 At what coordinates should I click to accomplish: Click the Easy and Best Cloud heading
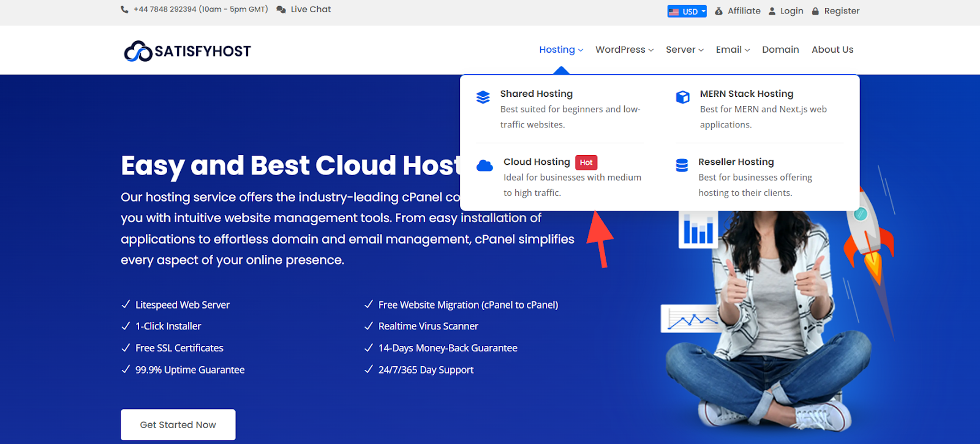pyautogui.click(x=290, y=165)
